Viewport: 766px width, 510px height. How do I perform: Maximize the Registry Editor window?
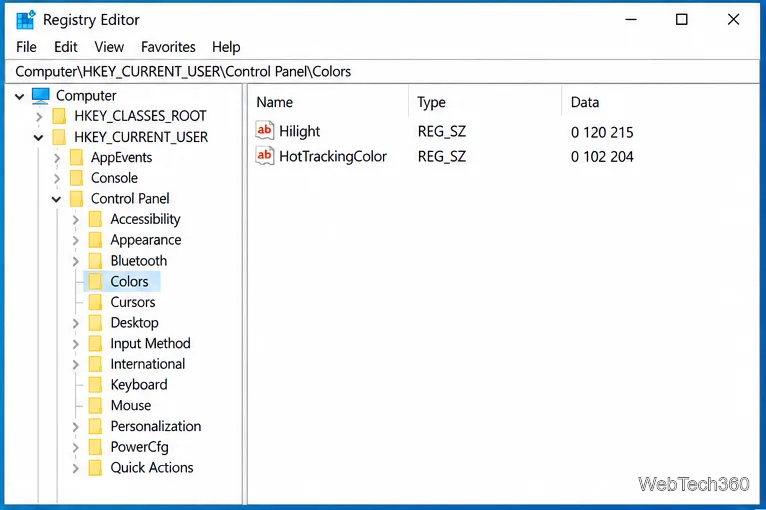(x=681, y=20)
